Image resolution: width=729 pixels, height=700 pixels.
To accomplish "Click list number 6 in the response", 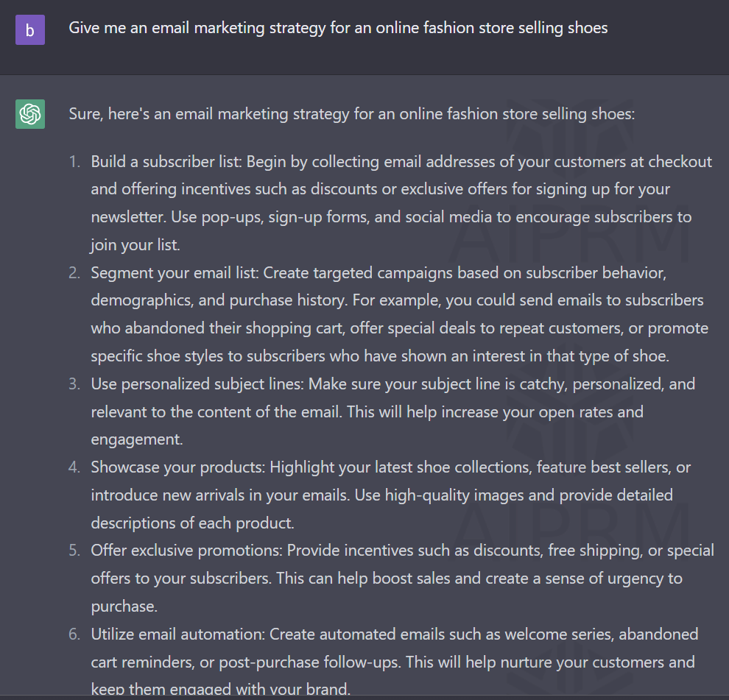I will [74, 634].
